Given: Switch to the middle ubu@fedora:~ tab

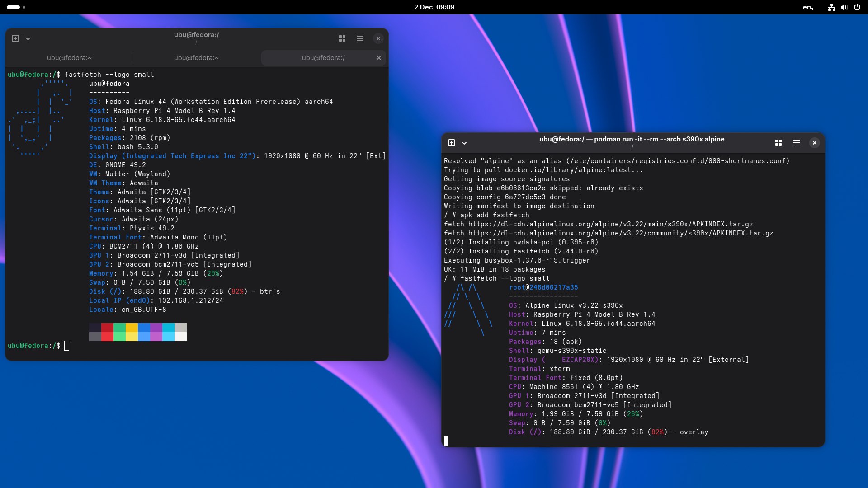Looking at the screenshot, I should point(196,58).
